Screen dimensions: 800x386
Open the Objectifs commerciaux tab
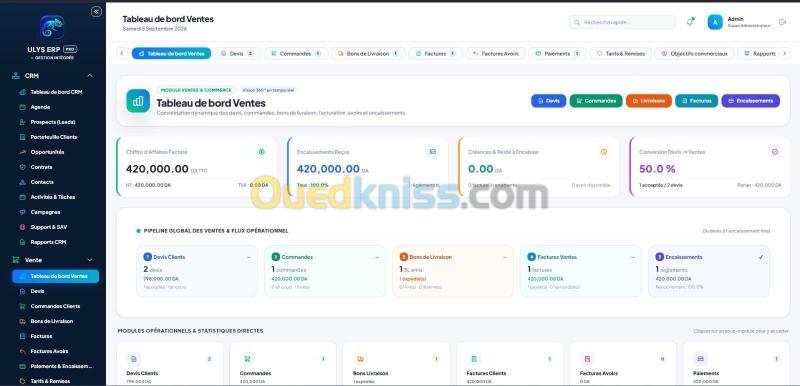(694, 53)
